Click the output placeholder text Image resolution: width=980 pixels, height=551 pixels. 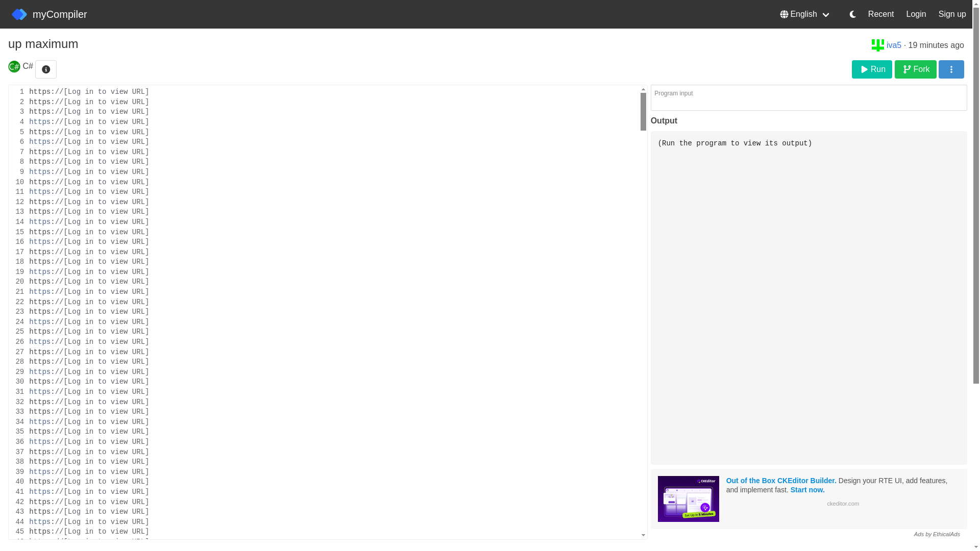(734, 143)
